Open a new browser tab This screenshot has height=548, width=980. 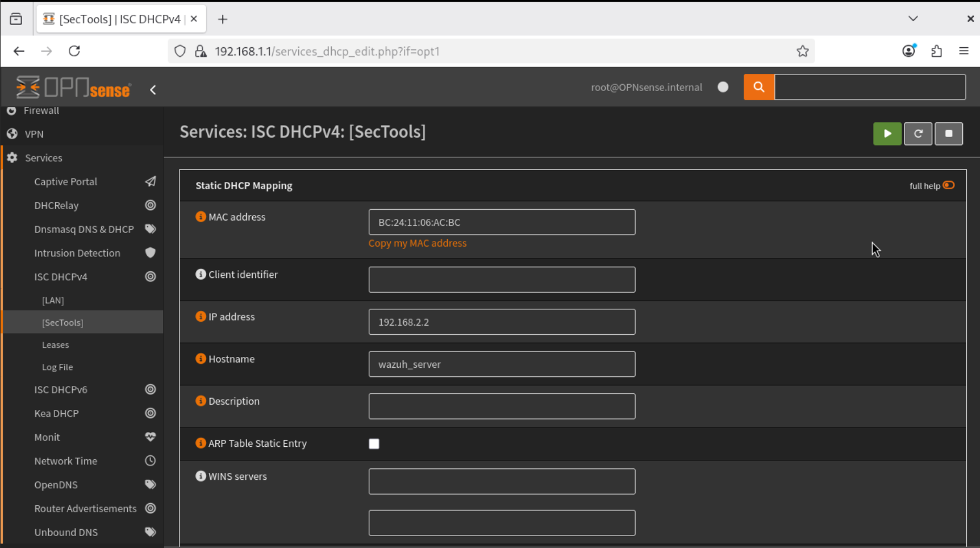(x=223, y=19)
